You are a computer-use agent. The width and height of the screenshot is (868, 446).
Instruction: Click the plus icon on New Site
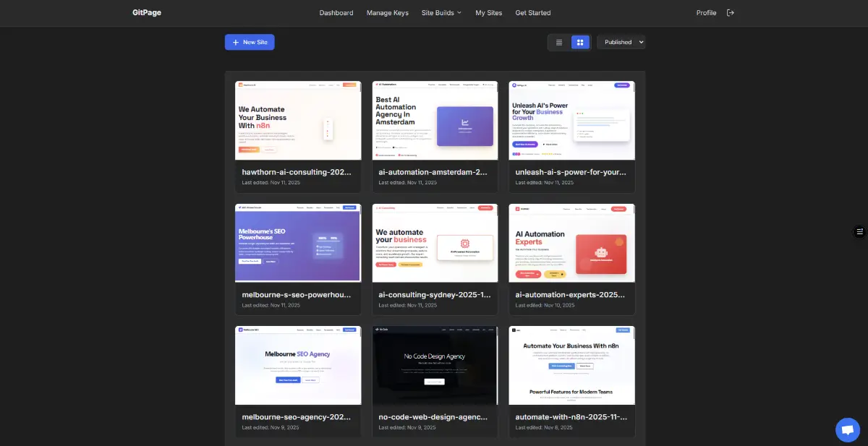(x=237, y=42)
